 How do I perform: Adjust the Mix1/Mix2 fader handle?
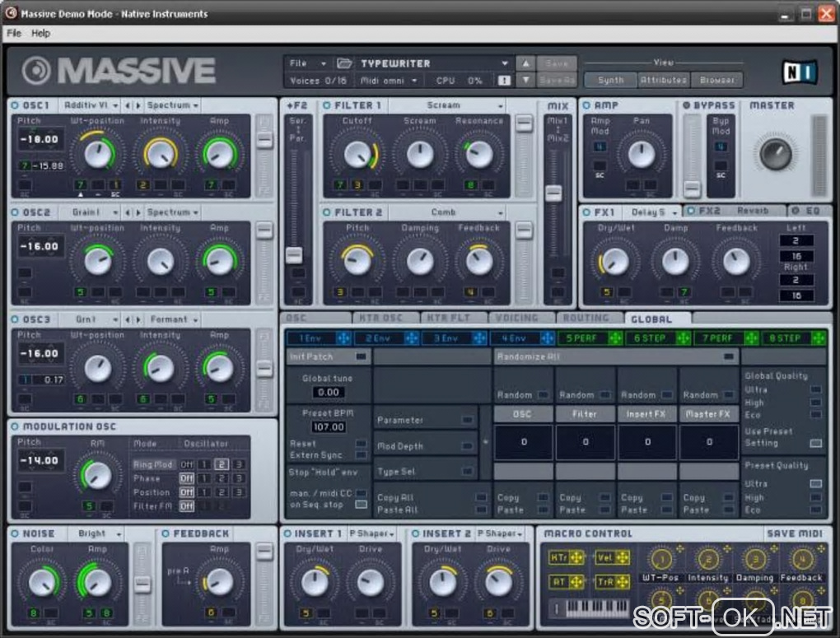pyautogui.click(x=553, y=193)
